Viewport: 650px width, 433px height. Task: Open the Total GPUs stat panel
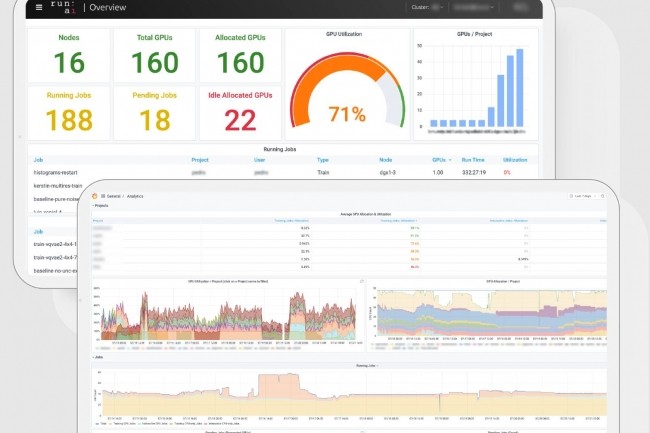coord(155,55)
